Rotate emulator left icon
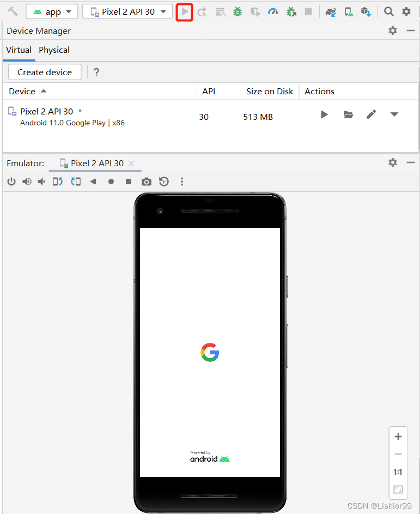Viewport: 420px width, 514px height. pos(58,182)
